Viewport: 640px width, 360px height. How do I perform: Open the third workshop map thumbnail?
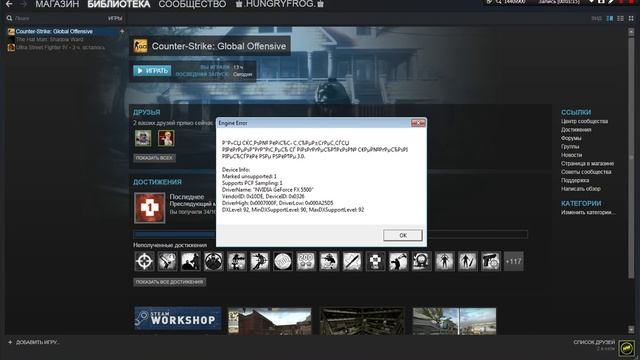[454, 321]
